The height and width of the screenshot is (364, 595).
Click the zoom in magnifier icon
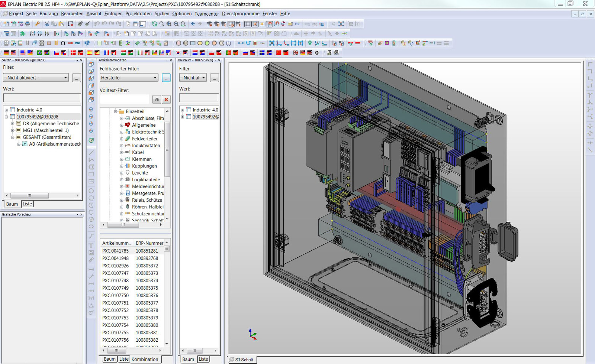point(169,24)
